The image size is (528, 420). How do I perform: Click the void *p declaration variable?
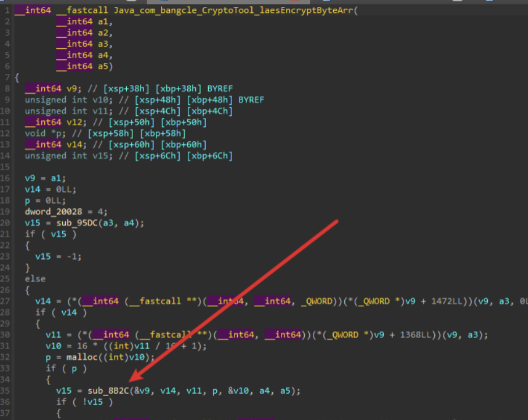(x=59, y=134)
